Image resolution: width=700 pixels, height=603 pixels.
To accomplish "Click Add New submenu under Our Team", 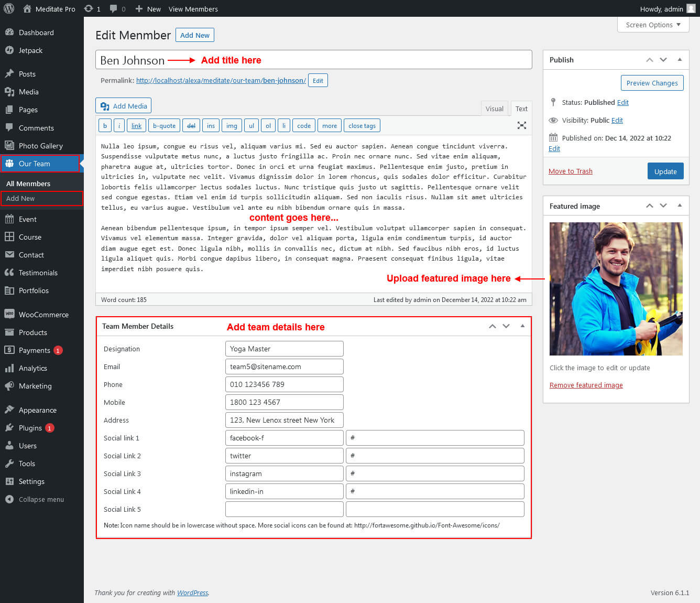I will pyautogui.click(x=41, y=198).
